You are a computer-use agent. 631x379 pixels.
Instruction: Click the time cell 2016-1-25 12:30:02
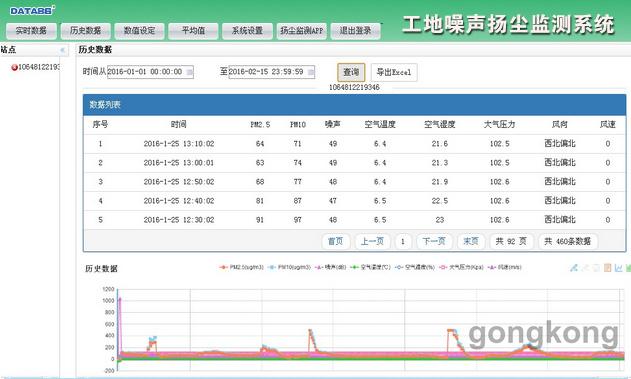coord(179,220)
